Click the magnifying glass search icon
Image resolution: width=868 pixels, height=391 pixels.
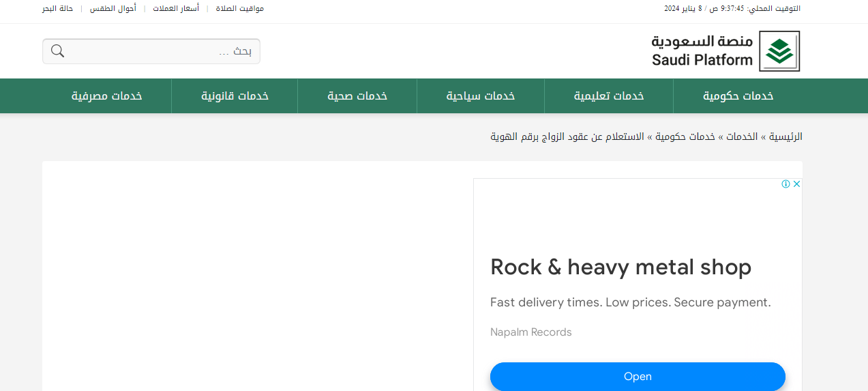(57, 51)
